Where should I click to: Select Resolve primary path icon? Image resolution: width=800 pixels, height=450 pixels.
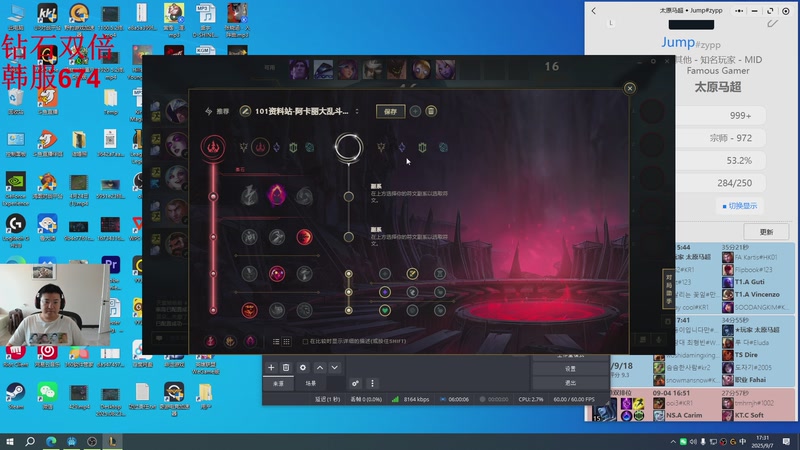point(293,147)
